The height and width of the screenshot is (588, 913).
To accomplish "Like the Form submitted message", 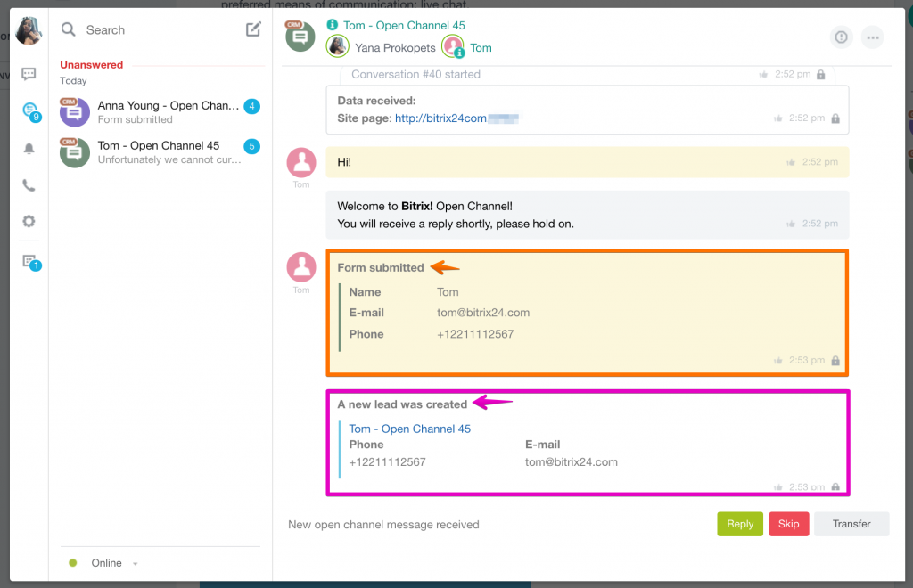I will (778, 361).
